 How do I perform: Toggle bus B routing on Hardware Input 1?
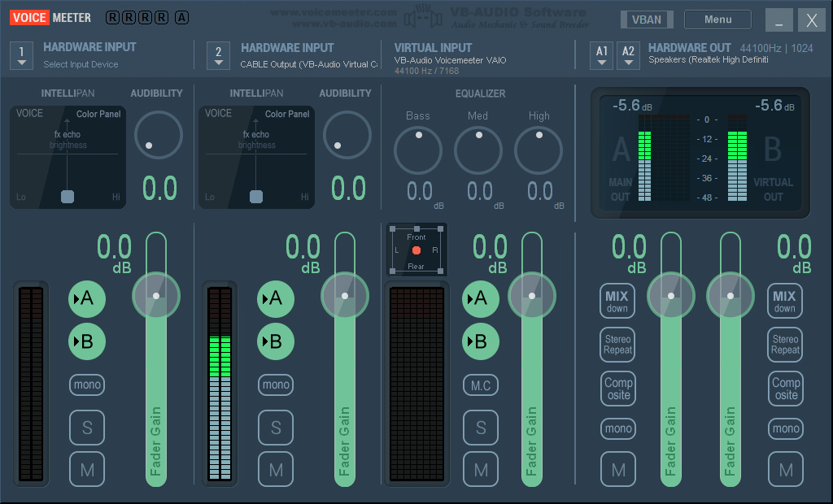tap(86, 341)
